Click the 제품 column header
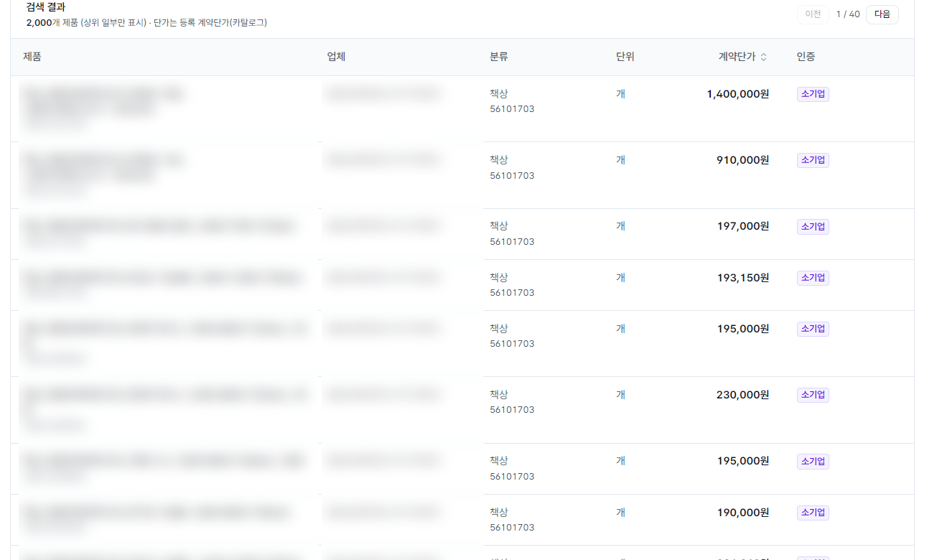932x560 pixels. 32,57
